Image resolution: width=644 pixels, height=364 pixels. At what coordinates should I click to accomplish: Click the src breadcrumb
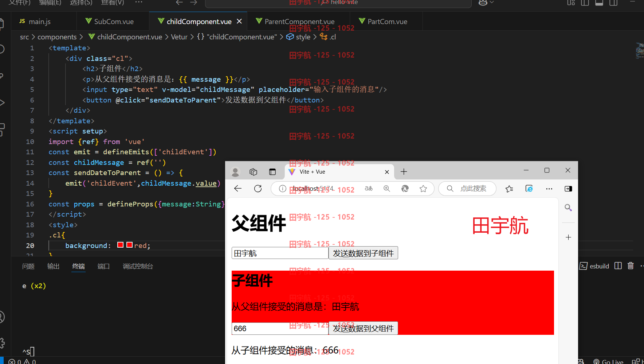(24, 37)
